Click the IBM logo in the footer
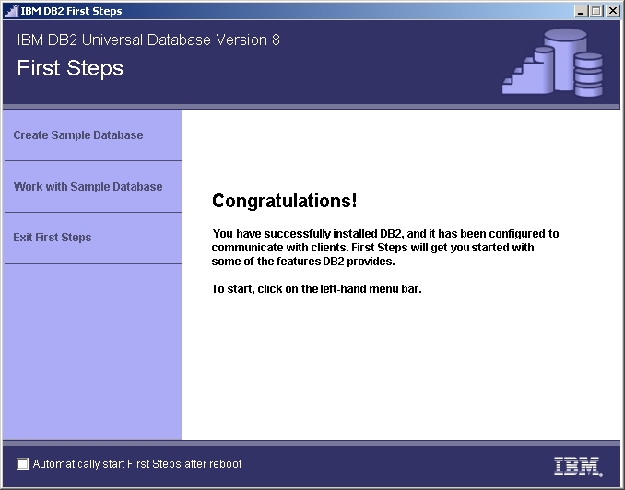 click(x=578, y=466)
